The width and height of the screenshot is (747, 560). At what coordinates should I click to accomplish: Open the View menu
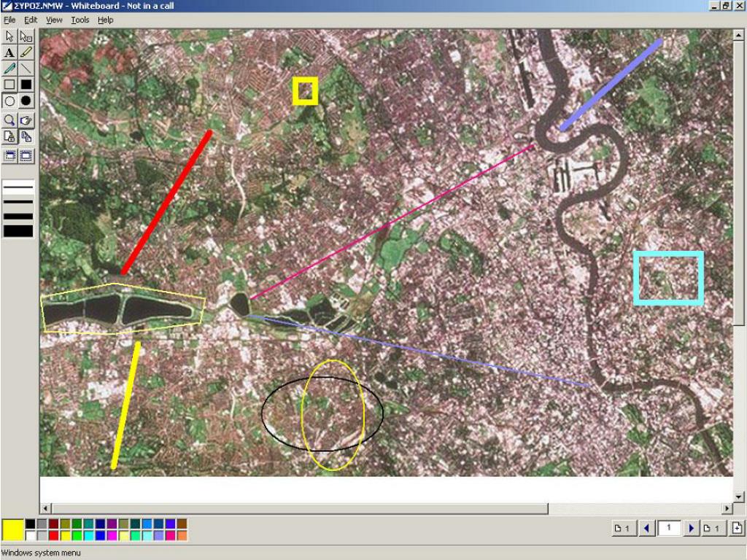(x=54, y=20)
